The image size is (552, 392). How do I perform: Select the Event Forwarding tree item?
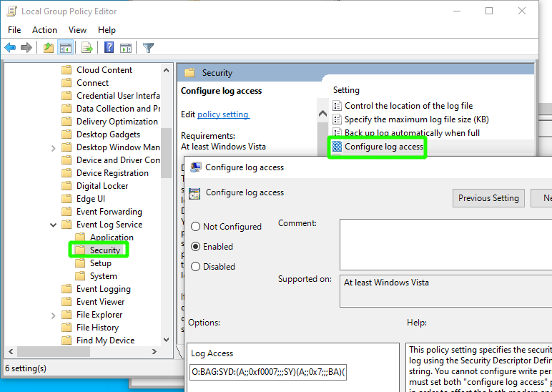tap(109, 212)
